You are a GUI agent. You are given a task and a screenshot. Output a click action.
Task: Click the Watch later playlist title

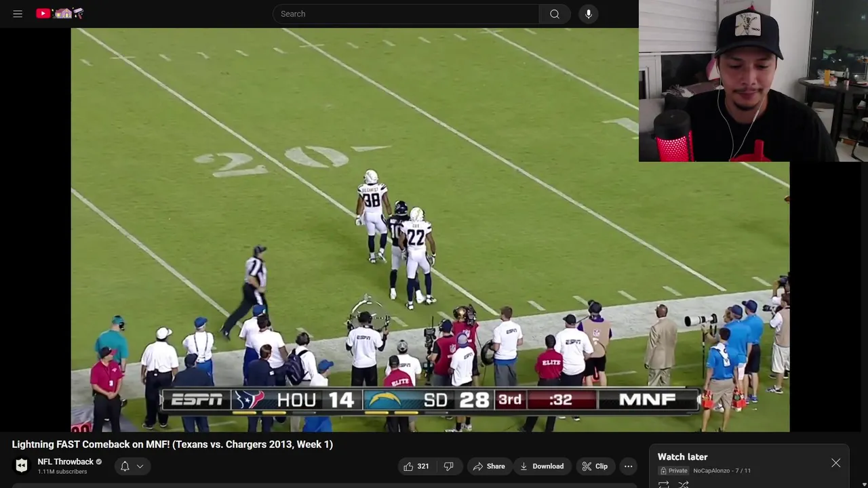(x=682, y=457)
